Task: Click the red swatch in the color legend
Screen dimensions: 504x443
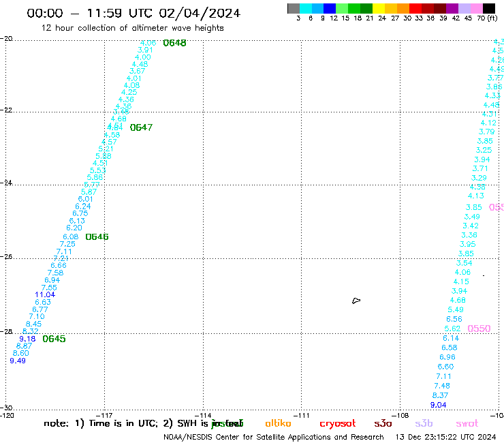Action: (415, 8)
